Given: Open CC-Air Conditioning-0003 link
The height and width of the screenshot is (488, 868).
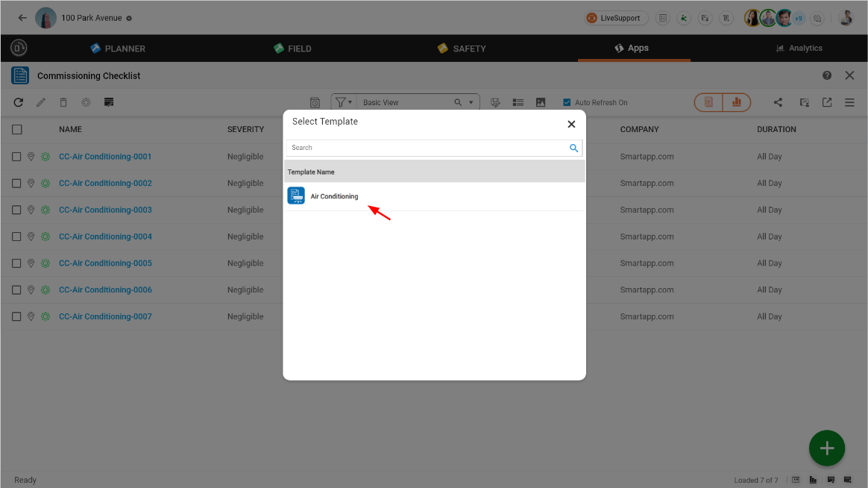Looking at the screenshot, I should tap(105, 210).
